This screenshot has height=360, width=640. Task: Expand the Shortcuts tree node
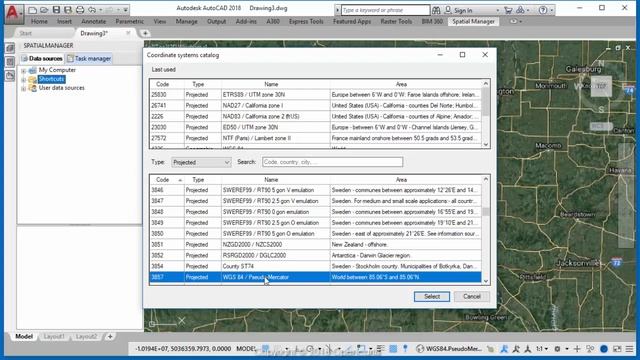click(24, 79)
